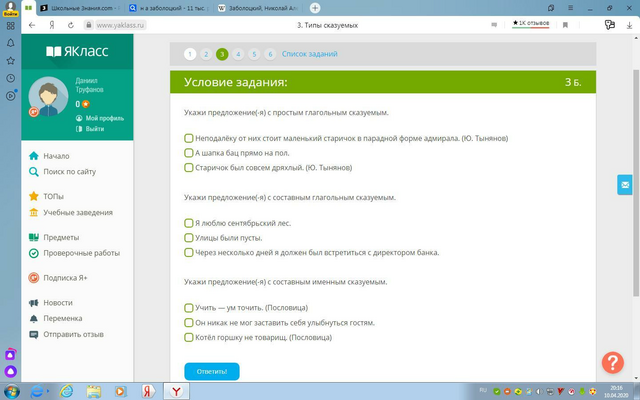Go to task number 1
This screenshot has height=400, width=640.
tap(190, 54)
